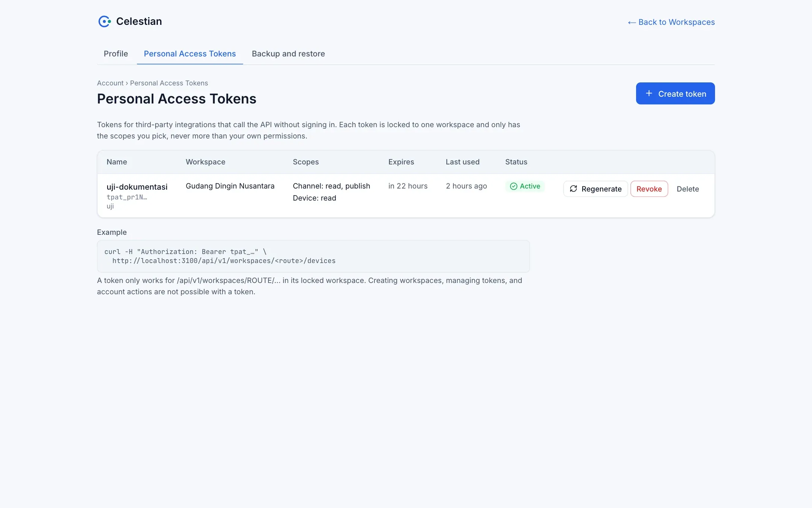Click the Last used column header
Screen dimensions: 812x508
(462, 162)
